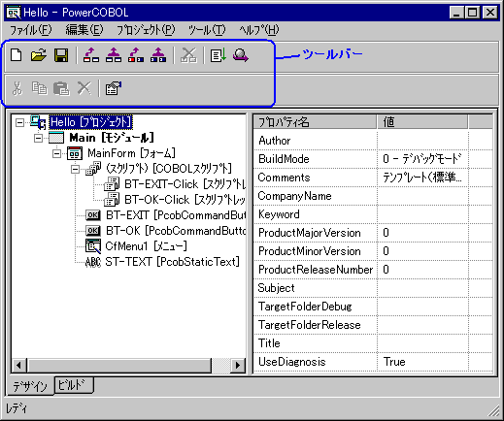Click the Hello project computer icon
Screen dimensions: 504x421
pos(38,122)
